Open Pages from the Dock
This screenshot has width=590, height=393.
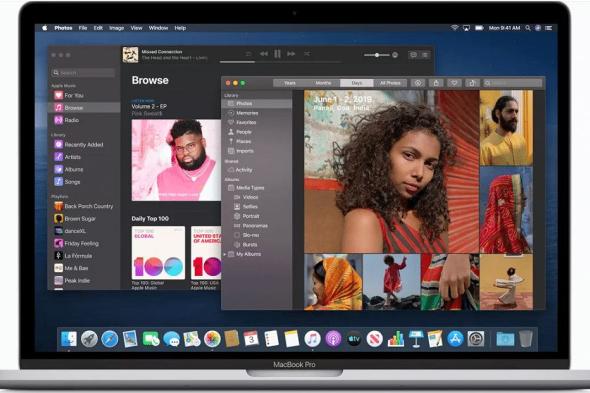435,339
